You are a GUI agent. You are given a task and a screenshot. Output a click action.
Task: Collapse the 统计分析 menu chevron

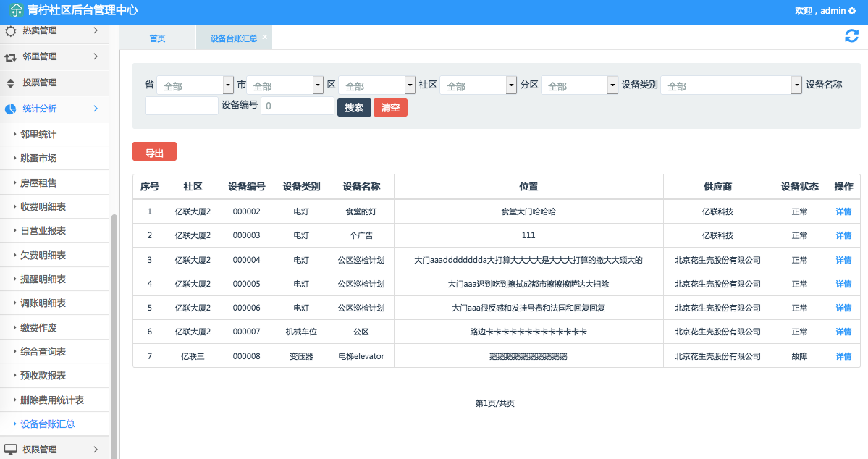tap(96, 109)
